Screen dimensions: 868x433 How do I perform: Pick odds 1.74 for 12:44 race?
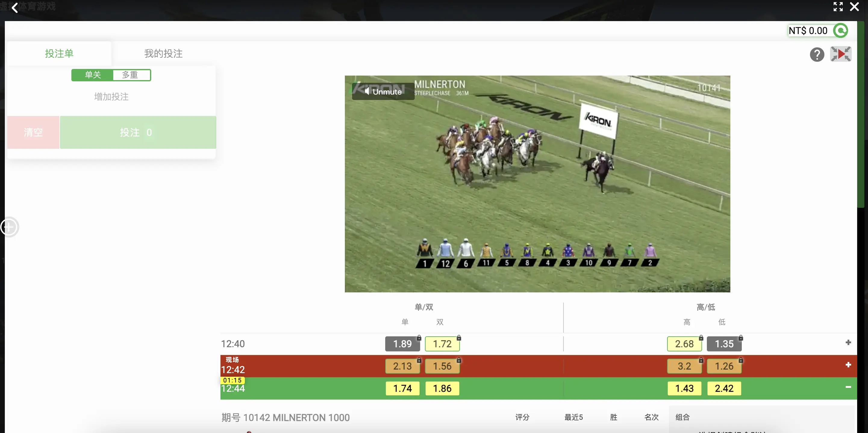[402, 388]
